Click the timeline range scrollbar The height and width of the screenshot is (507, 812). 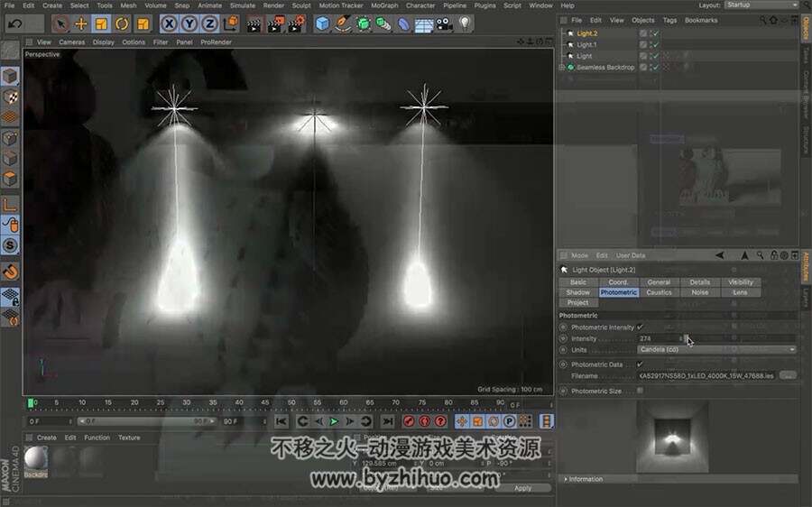tap(146, 421)
